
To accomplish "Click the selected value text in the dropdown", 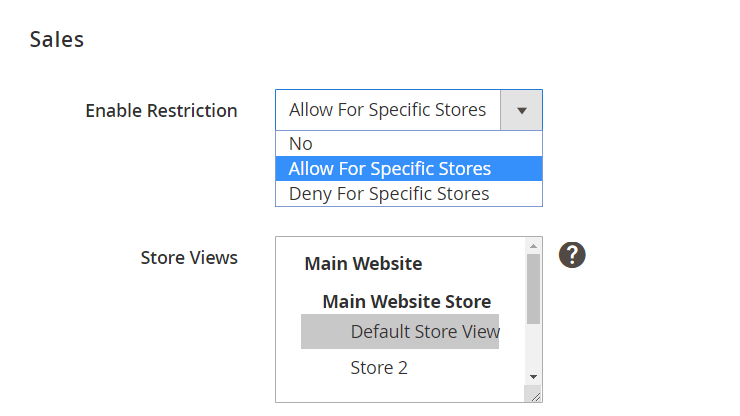I will (387, 110).
